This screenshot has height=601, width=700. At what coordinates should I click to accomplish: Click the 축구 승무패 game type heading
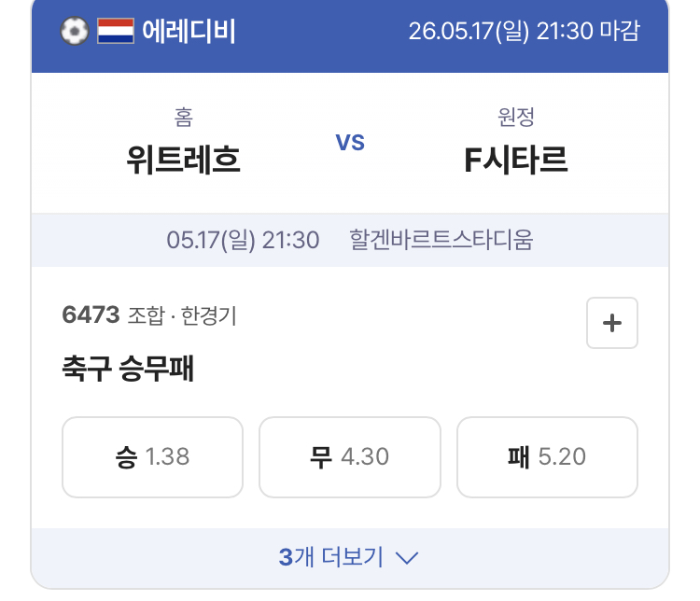[128, 369]
